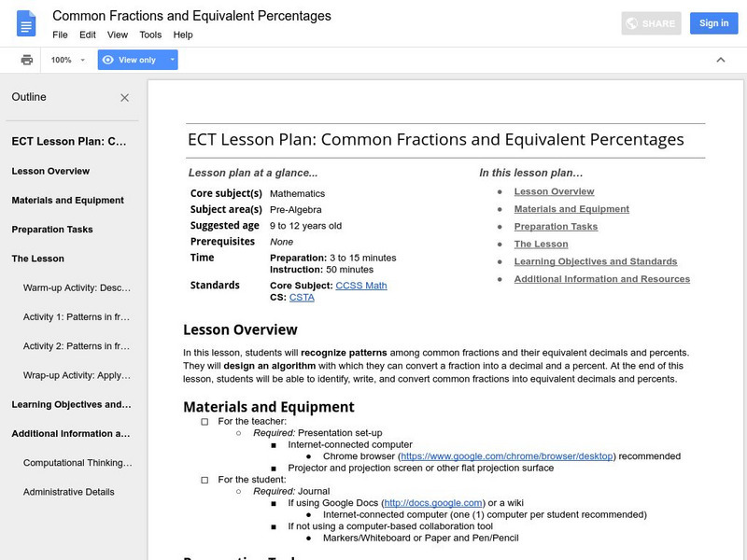This screenshot has height=560, width=747.
Task: Open the Tools menu
Action: 150,35
